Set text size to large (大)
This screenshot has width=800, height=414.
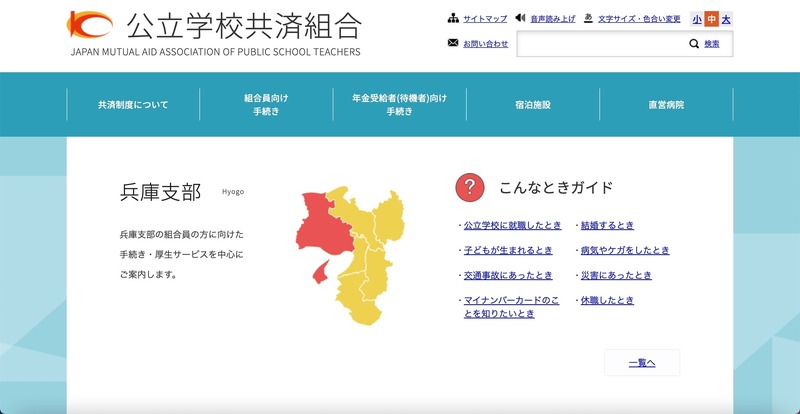tap(726, 19)
